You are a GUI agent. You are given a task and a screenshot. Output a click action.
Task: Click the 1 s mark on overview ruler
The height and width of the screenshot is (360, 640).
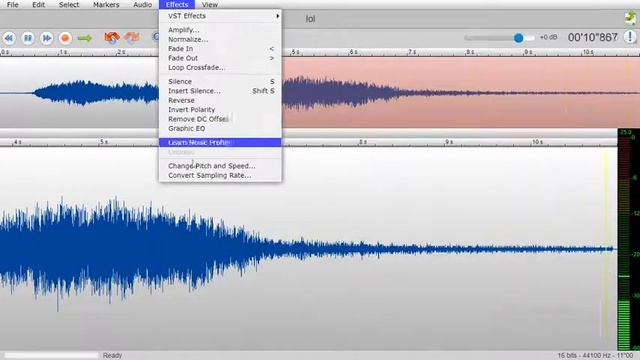point(62,52)
